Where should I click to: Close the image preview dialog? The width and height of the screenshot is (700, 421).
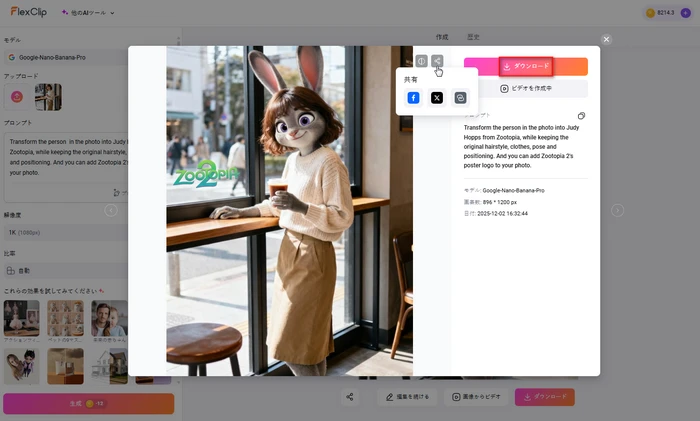point(606,39)
